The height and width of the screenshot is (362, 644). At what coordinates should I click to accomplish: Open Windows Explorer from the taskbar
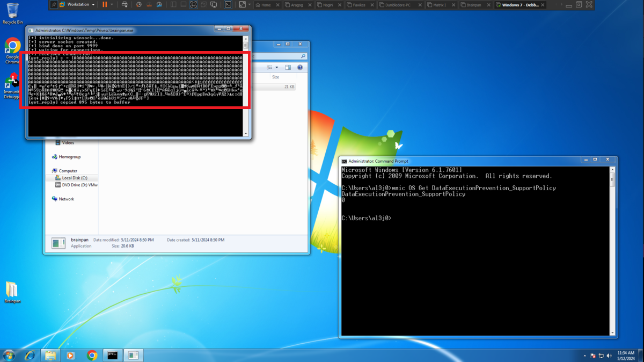click(50, 355)
